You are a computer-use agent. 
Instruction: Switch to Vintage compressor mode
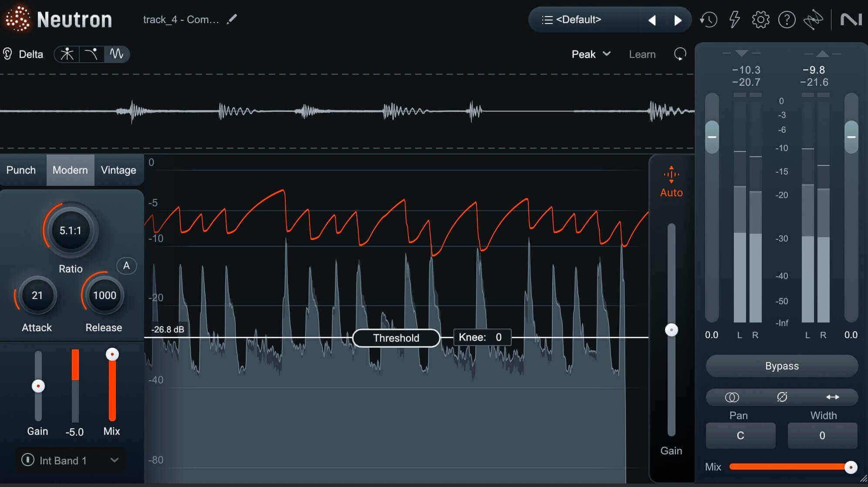coord(118,170)
